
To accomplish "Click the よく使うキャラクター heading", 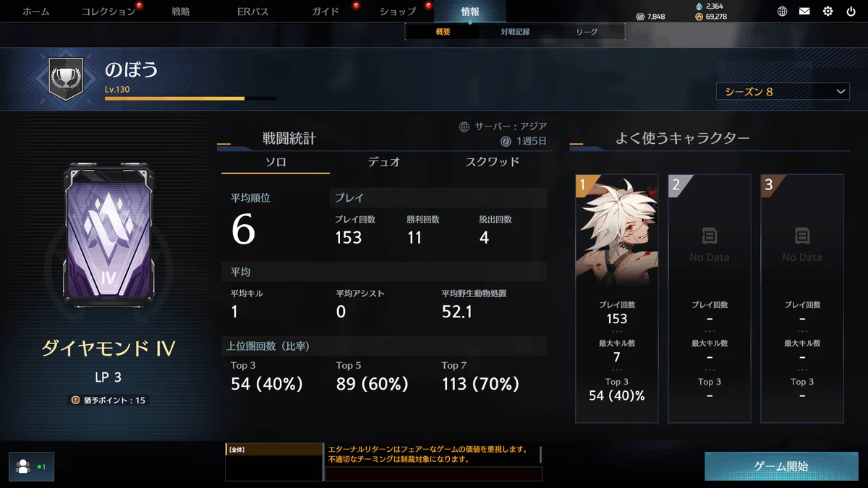I will [682, 138].
